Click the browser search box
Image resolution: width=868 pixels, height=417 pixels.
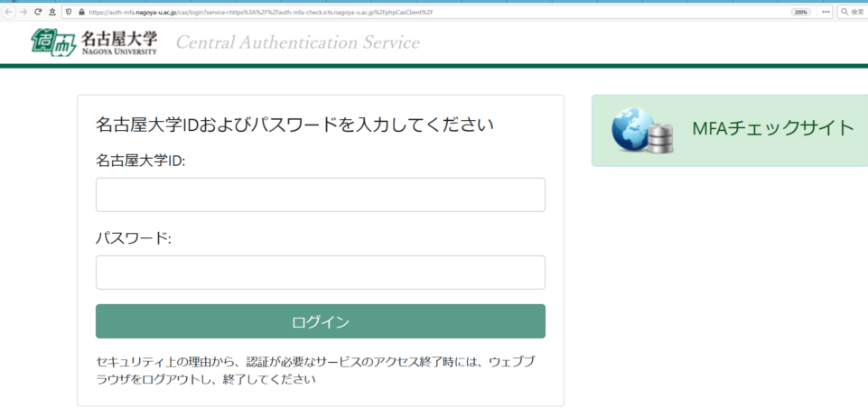853,12
